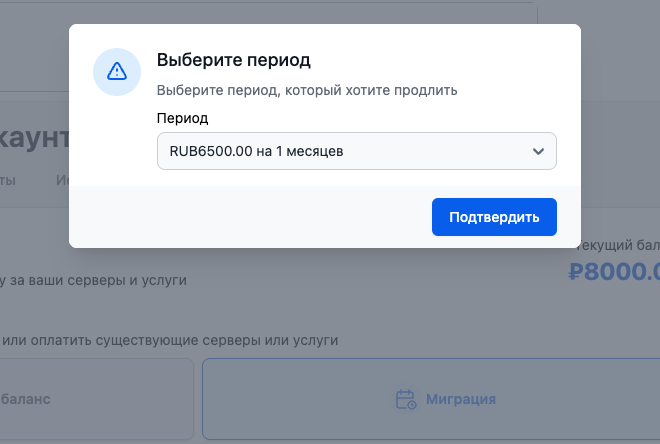Click the dialog description about extending period
The image size is (660, 444).
pos(307,90)
